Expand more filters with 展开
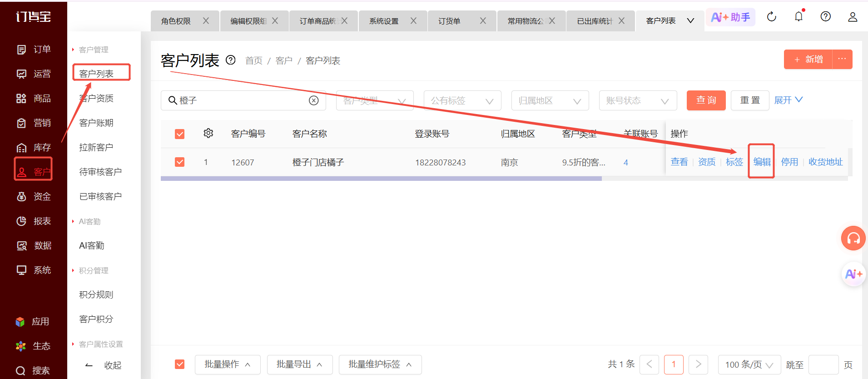 tap(789, 100)
